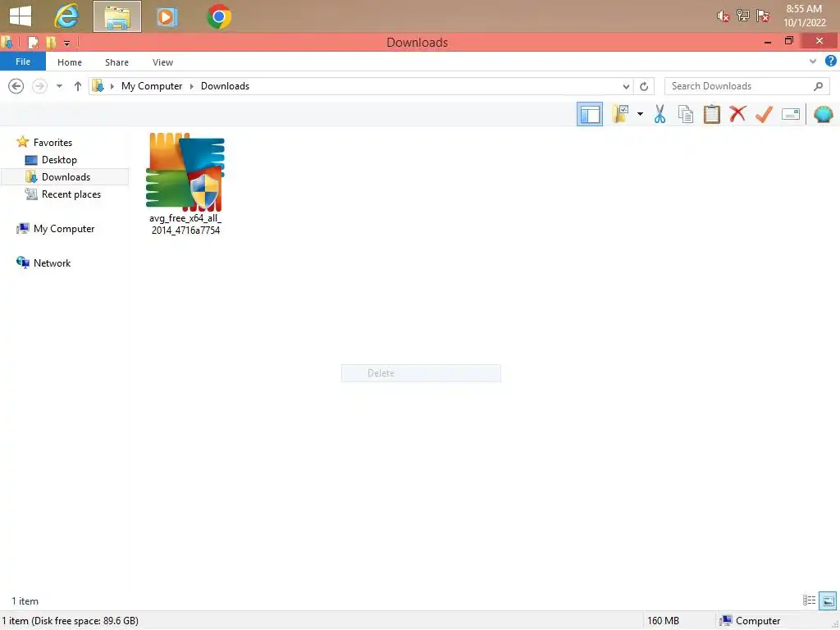The height and width of the screenshot is (630, 840).
Task: Launch Google Chrome from the taskbar
Action: click(219, 17)
